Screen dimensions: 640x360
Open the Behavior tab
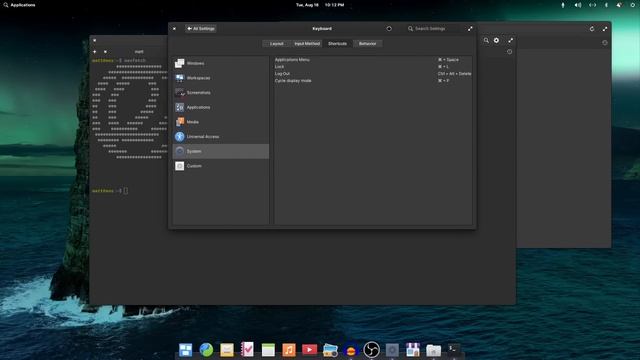[x=367, y=44]
